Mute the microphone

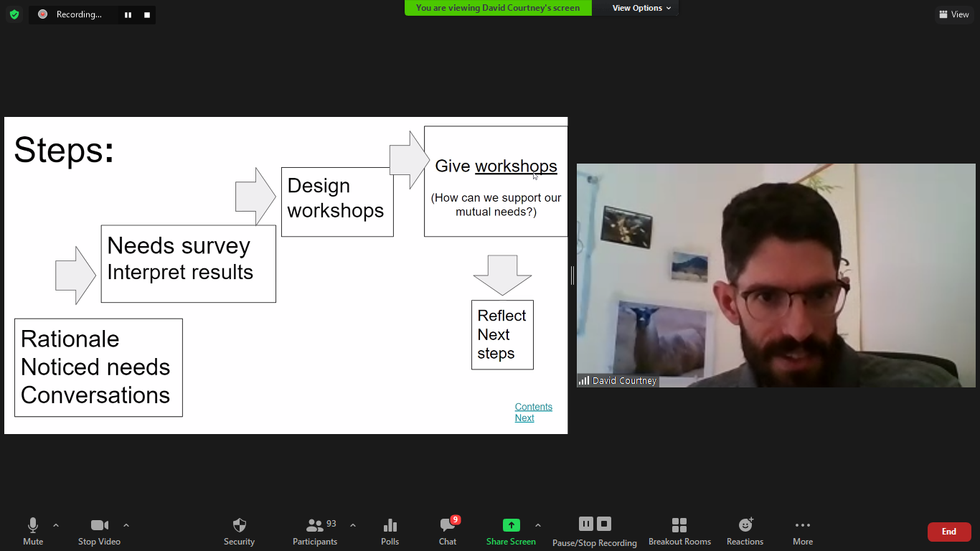pyautogui.click(x=33, y=532)
